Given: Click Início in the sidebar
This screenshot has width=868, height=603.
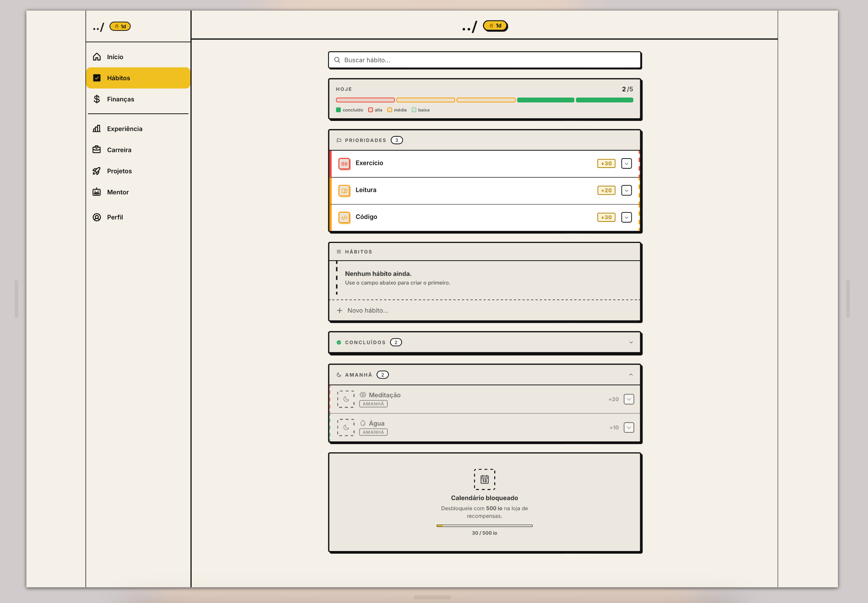Looking at the screenshot, I should point(115,56).
